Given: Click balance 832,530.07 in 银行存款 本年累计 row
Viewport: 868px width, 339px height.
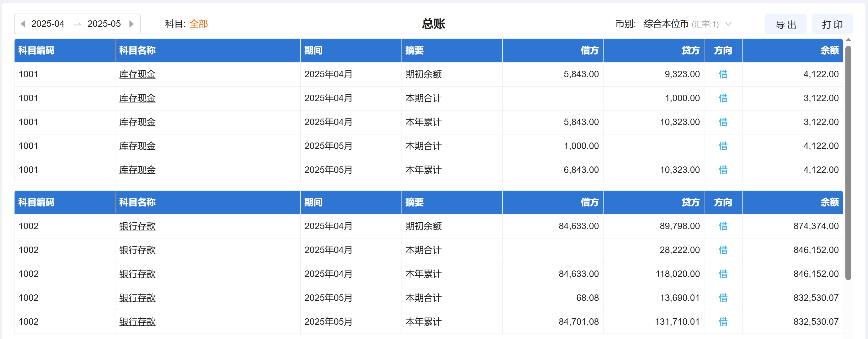Looking at the screenshot, I should 816,322.
